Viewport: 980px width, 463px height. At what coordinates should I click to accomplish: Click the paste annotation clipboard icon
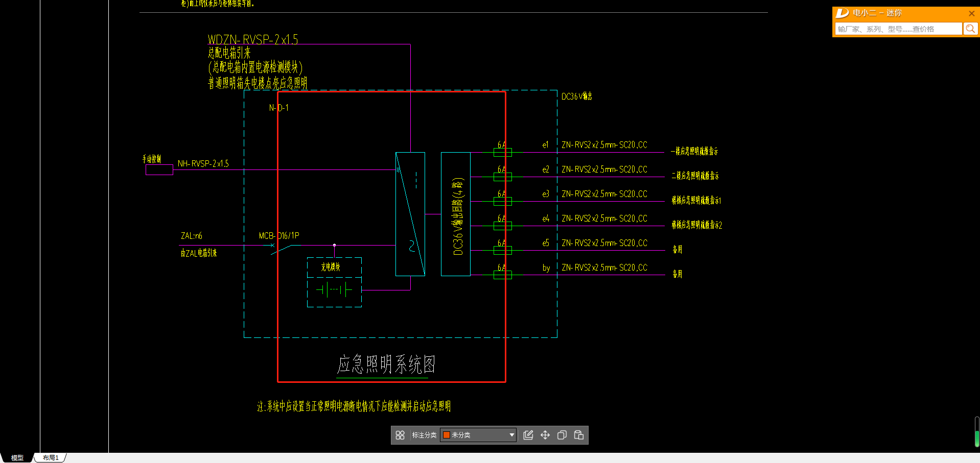(579, 435)
